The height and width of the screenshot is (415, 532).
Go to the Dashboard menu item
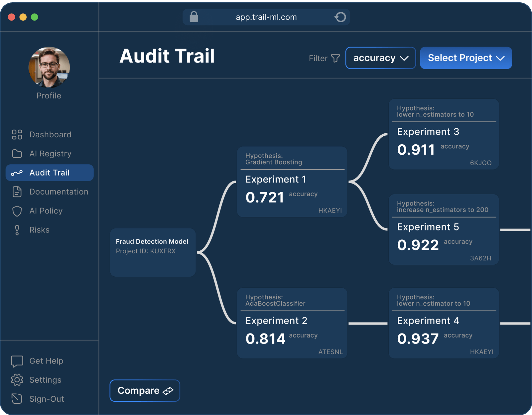(x=50, y=134)
